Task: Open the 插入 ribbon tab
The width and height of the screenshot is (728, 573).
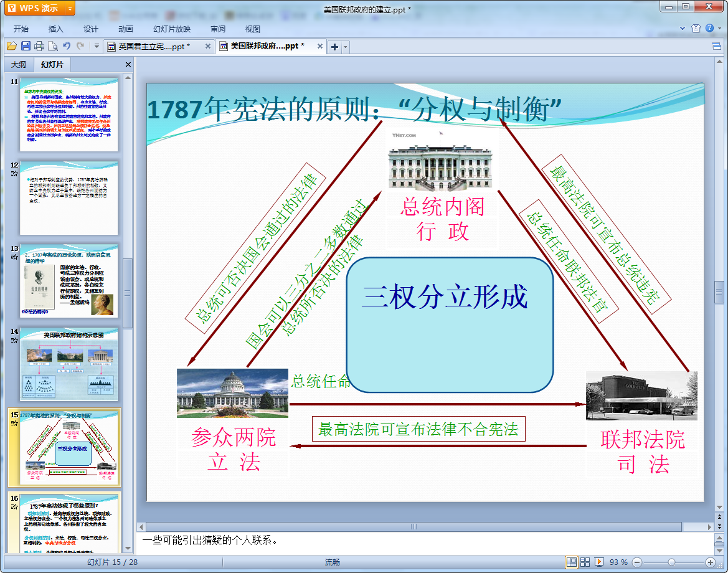Action: [55, 29]
